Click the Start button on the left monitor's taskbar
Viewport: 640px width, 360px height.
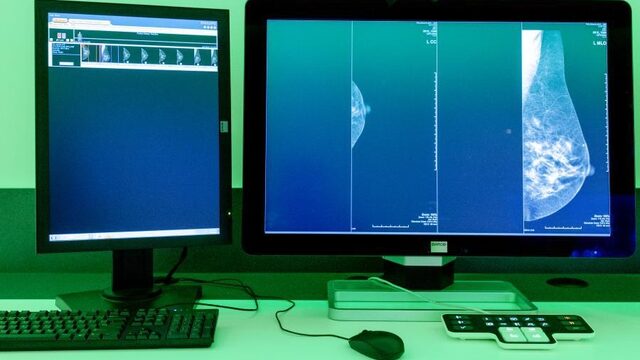coord(53,237)
